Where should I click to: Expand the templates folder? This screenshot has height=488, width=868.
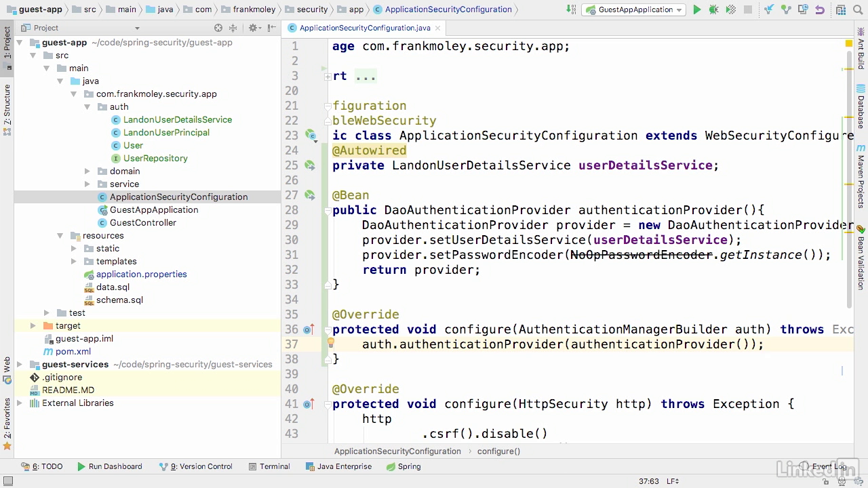click(x=74, y=262)
